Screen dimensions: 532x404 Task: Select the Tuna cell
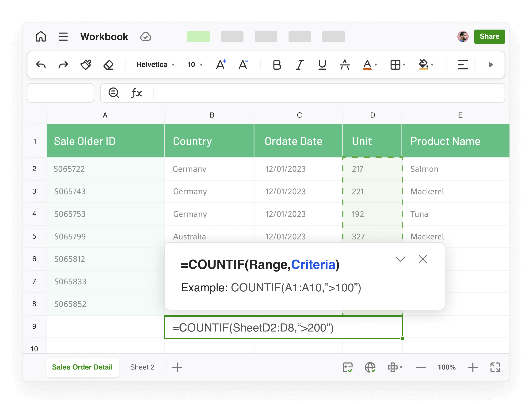pos(456,214)
